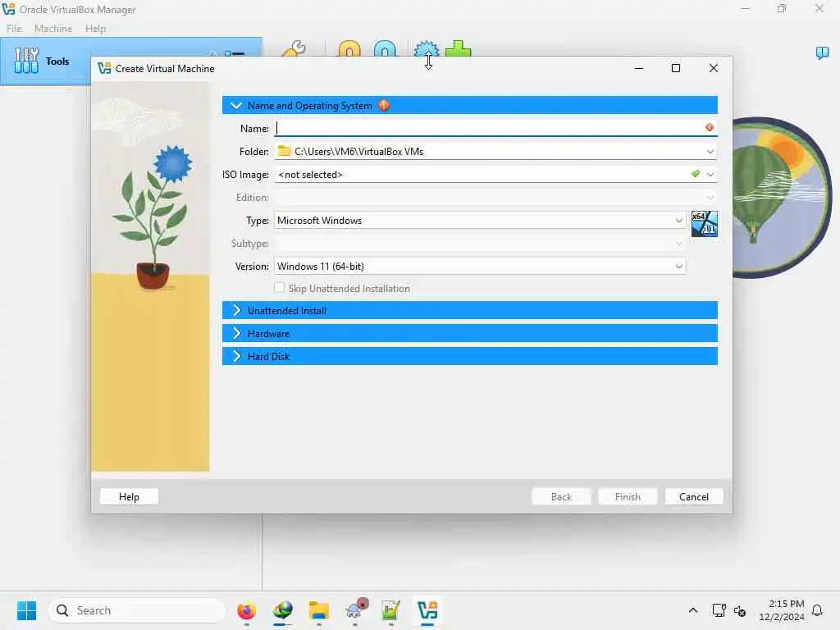Click the warning icon beside Name and Operating System
Image resolution: width=840 pixels, height=630 pixels.
[384, 106]
